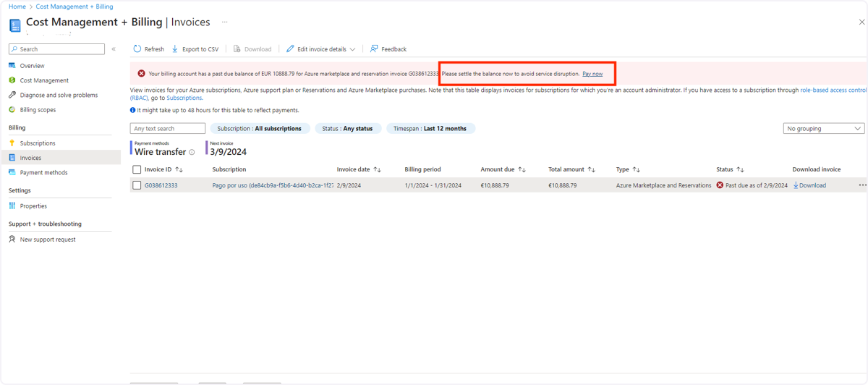Screen dimensions: 868x385
Task: Click the Invoice date 2/9/2024 cell
Action: pos(349,185)
